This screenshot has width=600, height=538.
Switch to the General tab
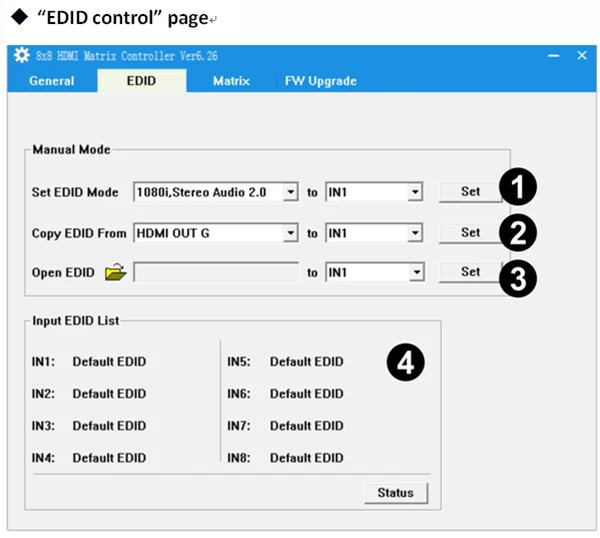point(52,81)
